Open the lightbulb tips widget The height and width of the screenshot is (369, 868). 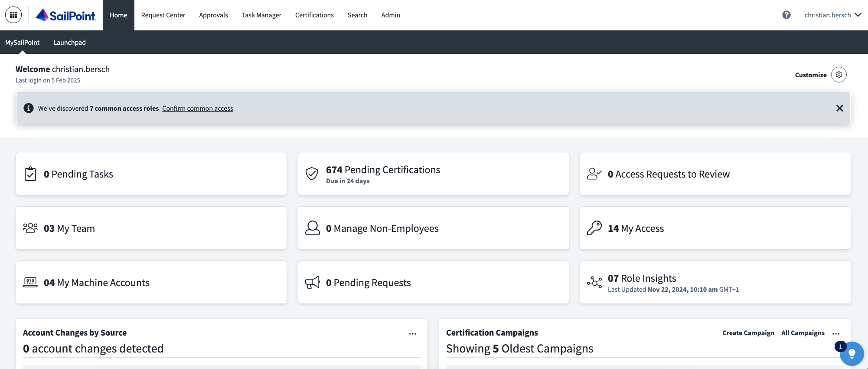pos(851,354)
